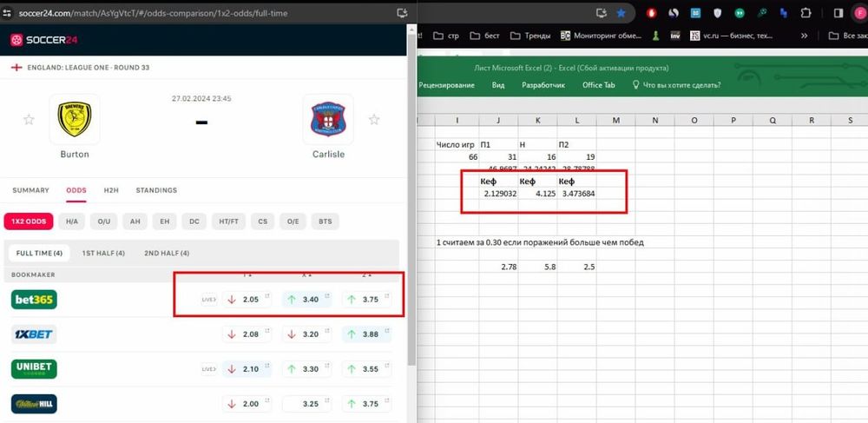Screen dimensions: 868x423
Task: Click install-app icon in Soccer24 popup address bar
Action: coord(403,12)
